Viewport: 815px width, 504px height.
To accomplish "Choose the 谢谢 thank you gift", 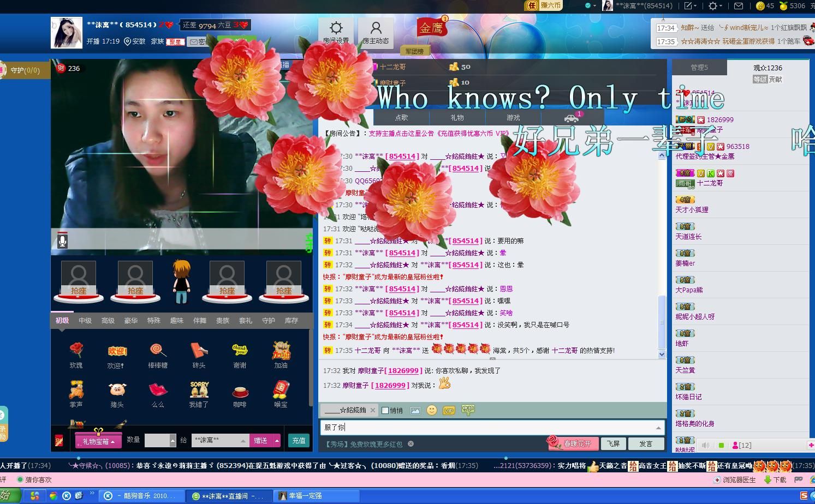I will click(240, 350).
